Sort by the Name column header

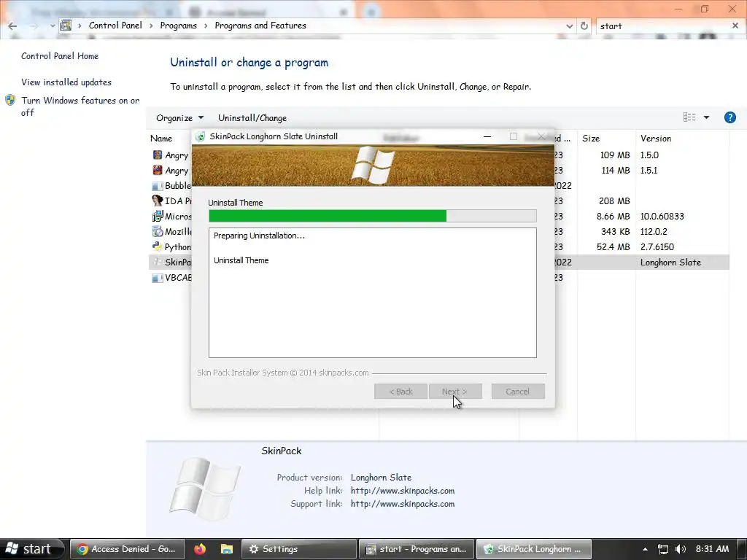pos(161,138)
